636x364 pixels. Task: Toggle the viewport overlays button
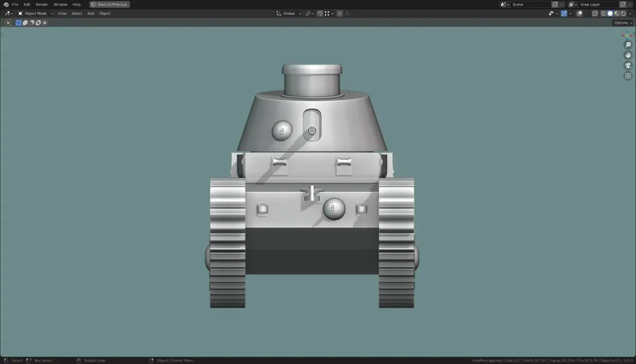click(580, 13)
